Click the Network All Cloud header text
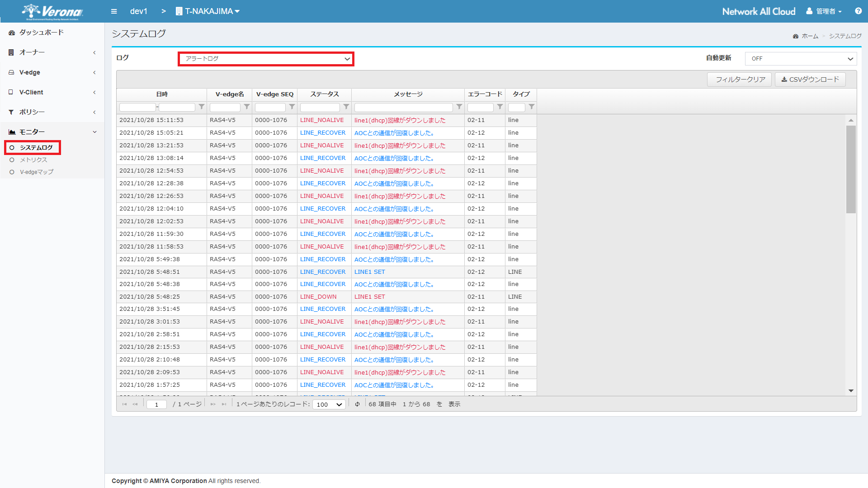The image size is (868, 488). (759, 11)
